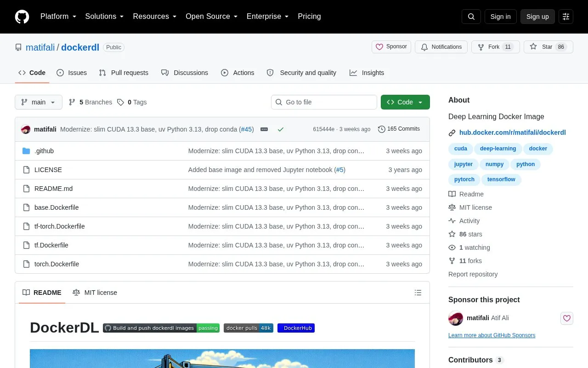The height and width of the screenshot is (368, 588).
Task: Open the Pricing link
Action: pyautogui.click(x=309, y=17)
